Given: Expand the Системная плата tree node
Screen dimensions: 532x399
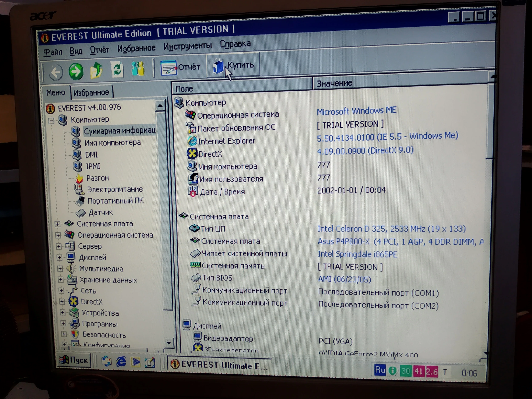Looking at the screenshot, I should pos(57,224).
